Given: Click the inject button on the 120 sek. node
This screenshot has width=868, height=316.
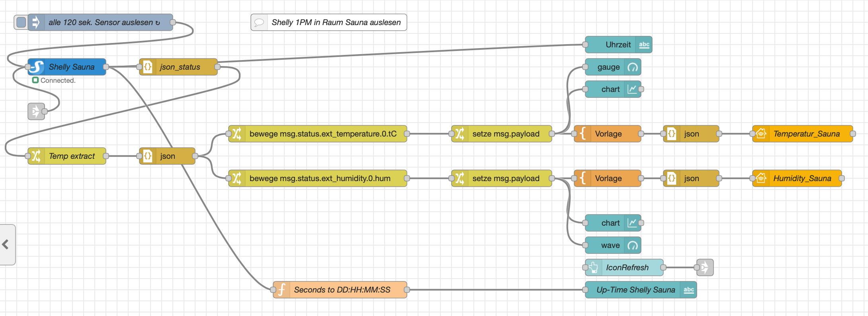Looking at the screenshot, I should tap(21, 22).
